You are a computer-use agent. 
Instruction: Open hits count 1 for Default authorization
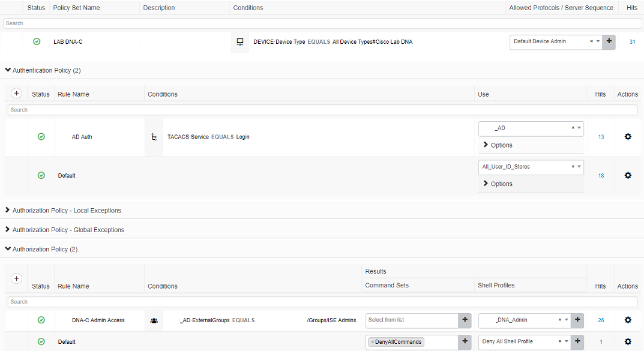point(601,342)
